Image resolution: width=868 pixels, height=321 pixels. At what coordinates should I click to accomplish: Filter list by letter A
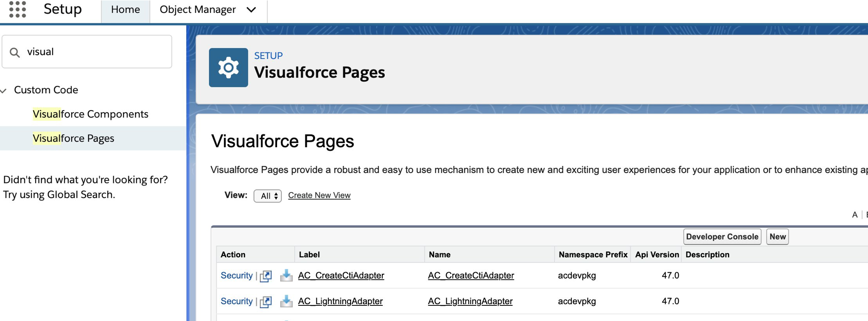[x=855, y=215]
